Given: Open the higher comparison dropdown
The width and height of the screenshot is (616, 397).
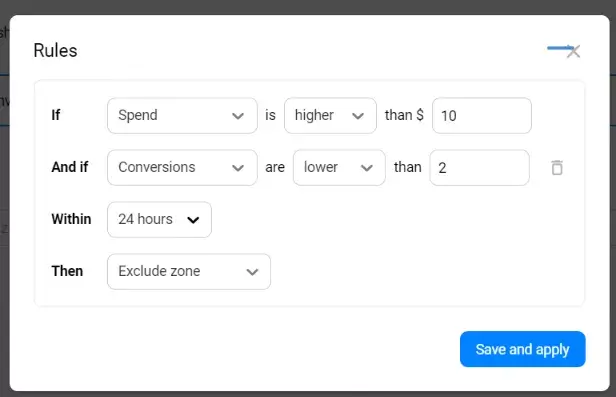Looking at the screenshot, I should point(330,115).
